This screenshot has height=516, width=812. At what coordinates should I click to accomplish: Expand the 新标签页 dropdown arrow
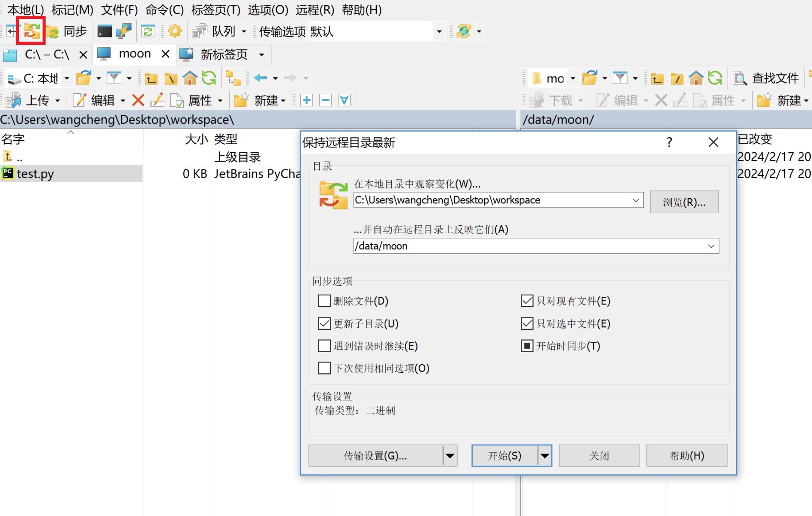point(261,55)
